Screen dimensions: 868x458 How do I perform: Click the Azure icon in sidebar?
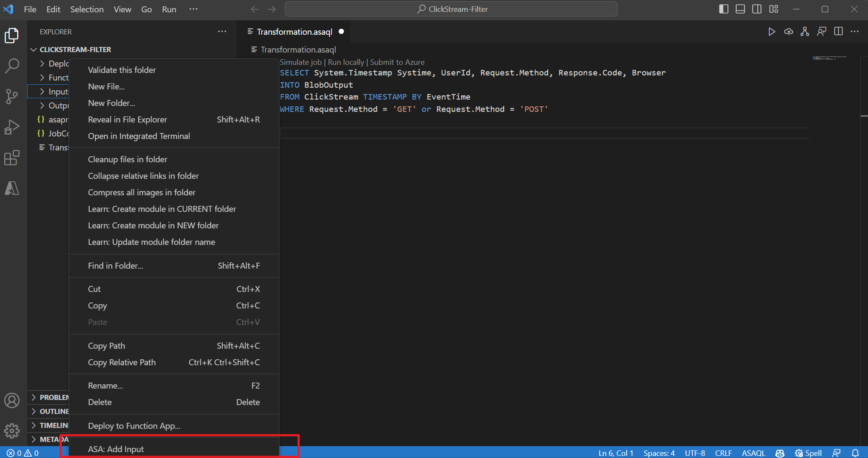(x=13, y=188)
